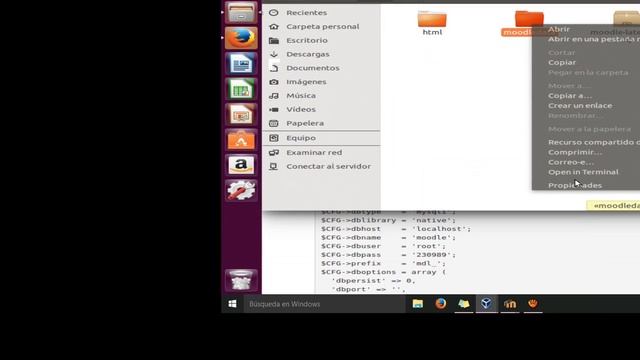The height and width of the screenshot is (360, 640).
Task: Click the text line with $CFG->dblibrary
Action: [x=388, y=220]
